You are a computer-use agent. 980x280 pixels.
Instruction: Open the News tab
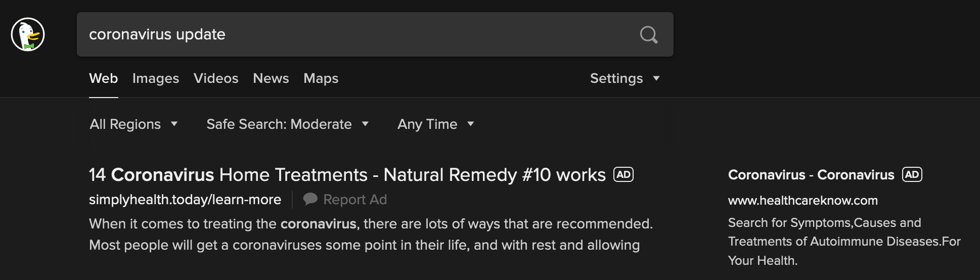271,78
